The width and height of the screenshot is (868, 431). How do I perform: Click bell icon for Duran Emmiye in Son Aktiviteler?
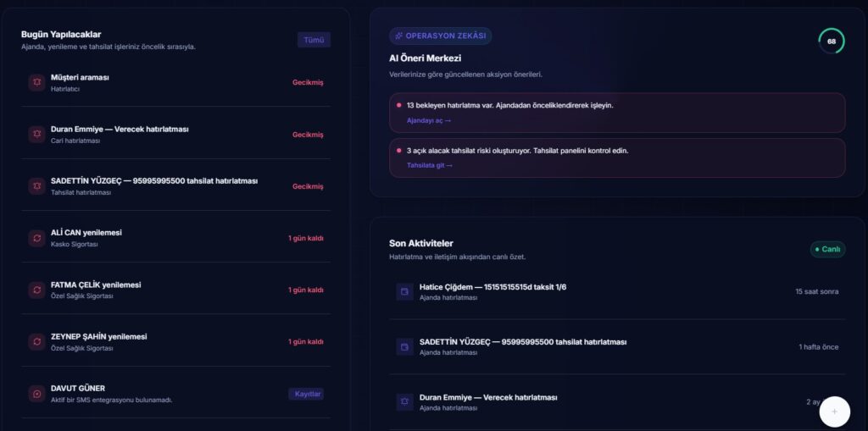404,402
